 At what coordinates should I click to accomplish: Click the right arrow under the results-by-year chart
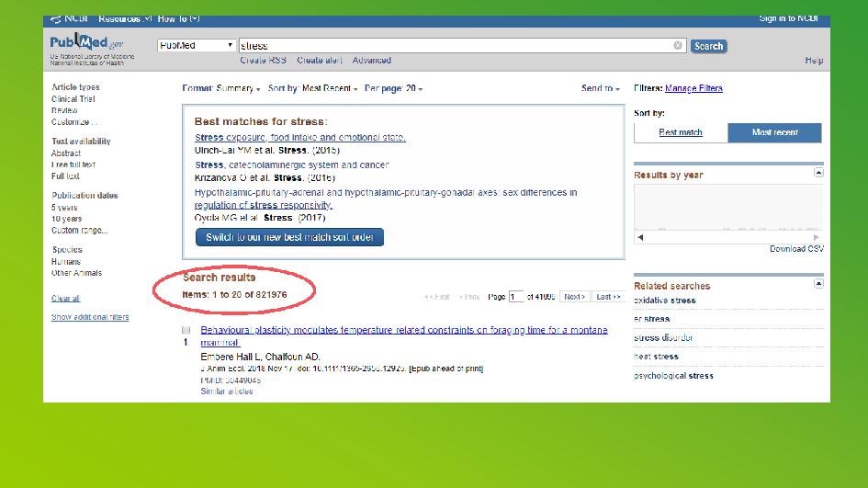pyautogui.click(x=816, y=237)
